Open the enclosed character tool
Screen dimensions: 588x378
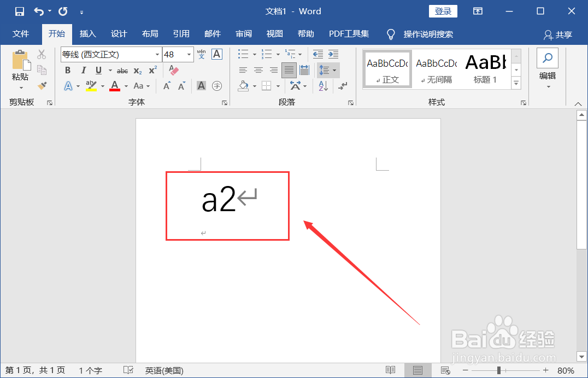[217, 86]
